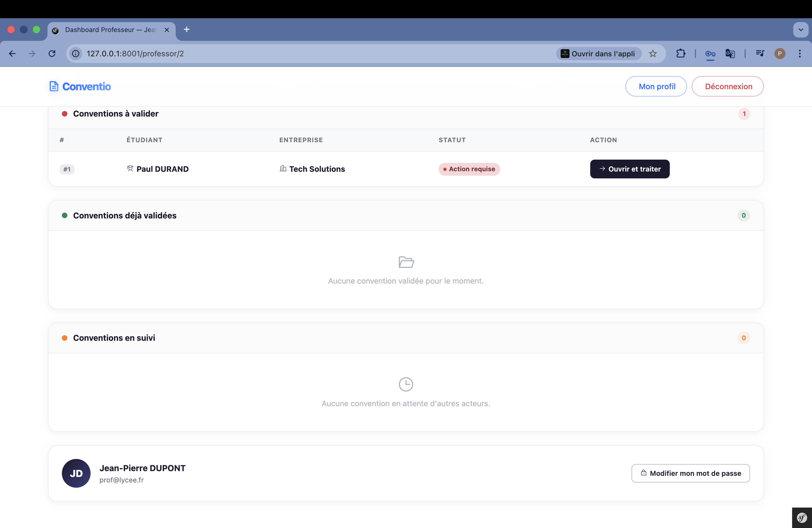812x528 pixels.
Task: Click the green dot beside Conventions déjà validées
Action: (x=65, y=215)
